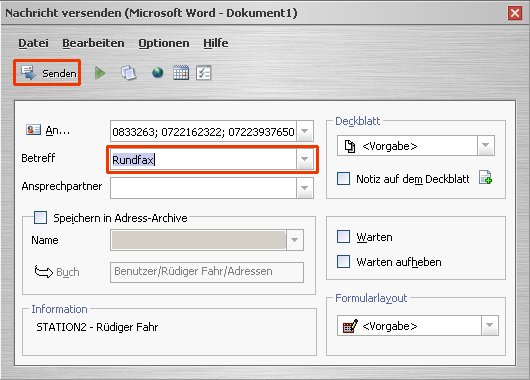Click the calendar toolbar icon
Image resolution: width=530 pixels, height=380 pixels.
181,73
